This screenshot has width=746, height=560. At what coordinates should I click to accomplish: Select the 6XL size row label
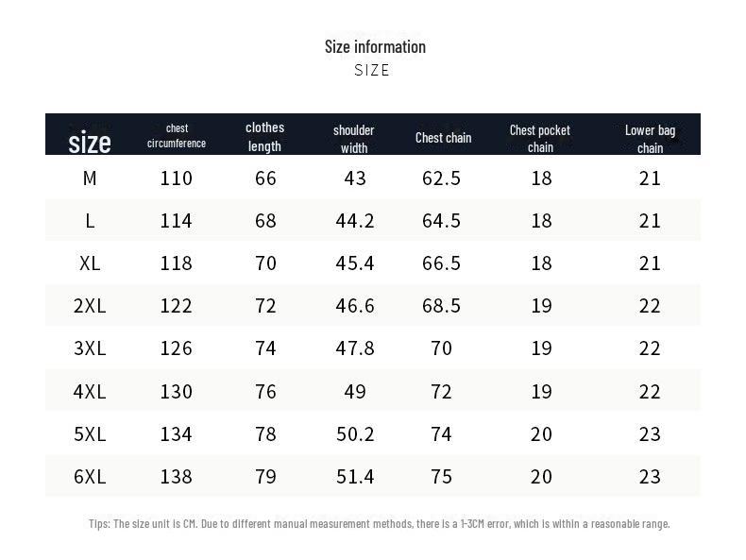click(90, 476)
